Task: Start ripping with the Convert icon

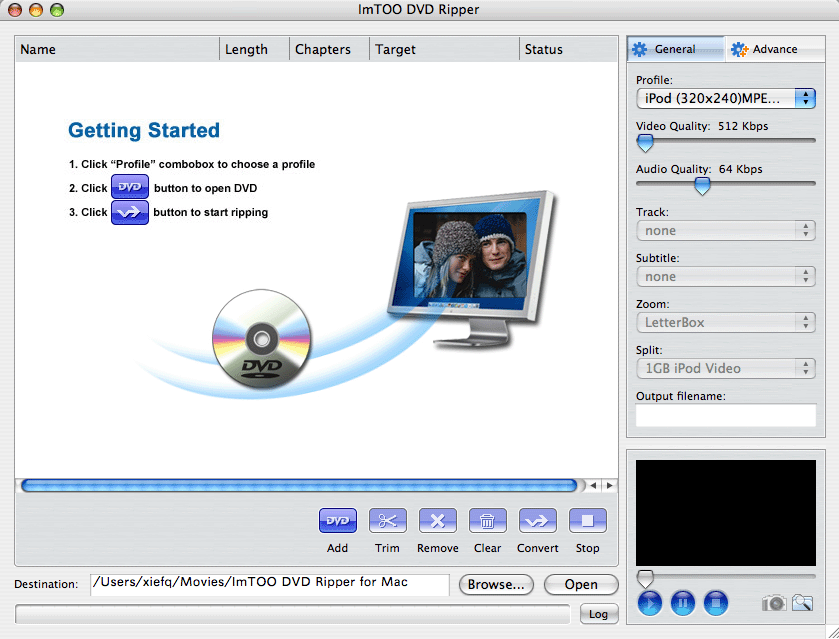Action: (x=537, y=521)
